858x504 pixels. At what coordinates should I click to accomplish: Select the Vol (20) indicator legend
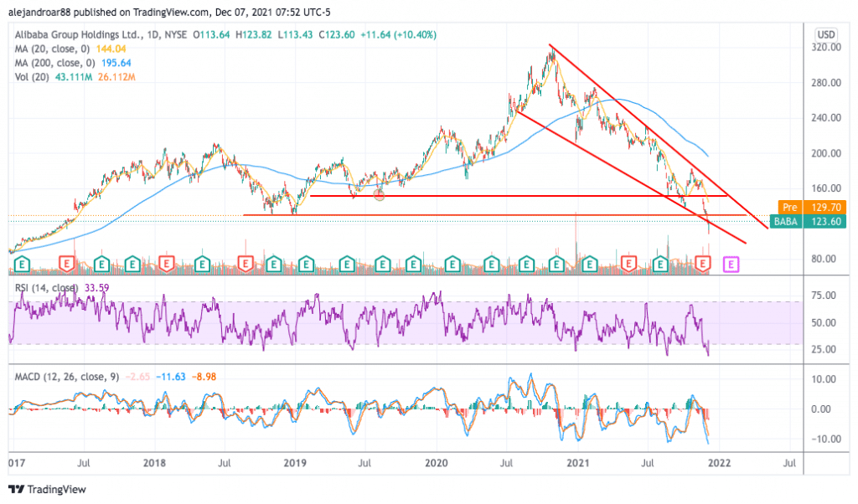pyautogui.click(x=32, y=77)
